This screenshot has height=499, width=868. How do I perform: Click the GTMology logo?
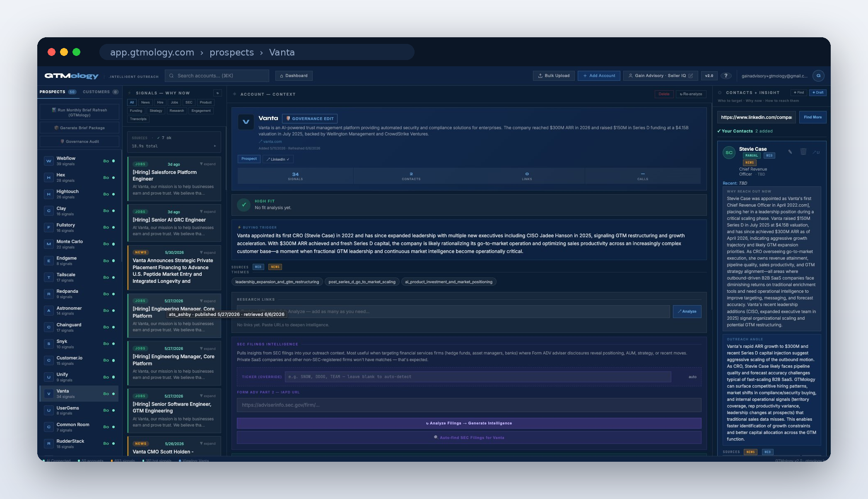pyautogui.click(x=72, y=76)
